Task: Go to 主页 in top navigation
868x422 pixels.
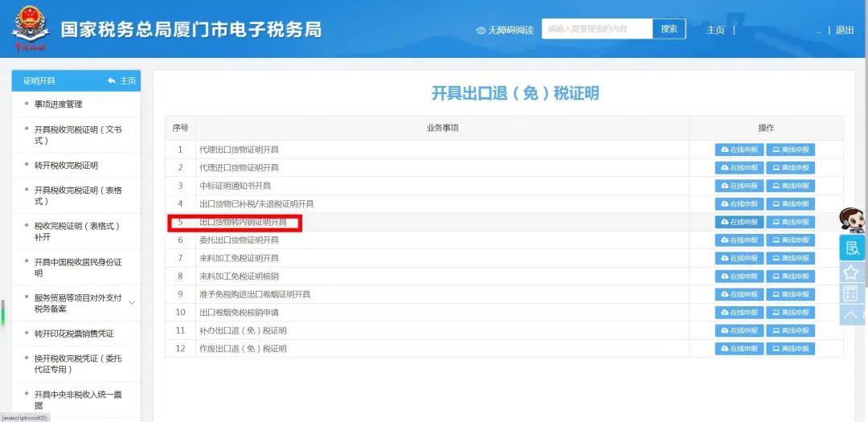Action: click(715, 30)
